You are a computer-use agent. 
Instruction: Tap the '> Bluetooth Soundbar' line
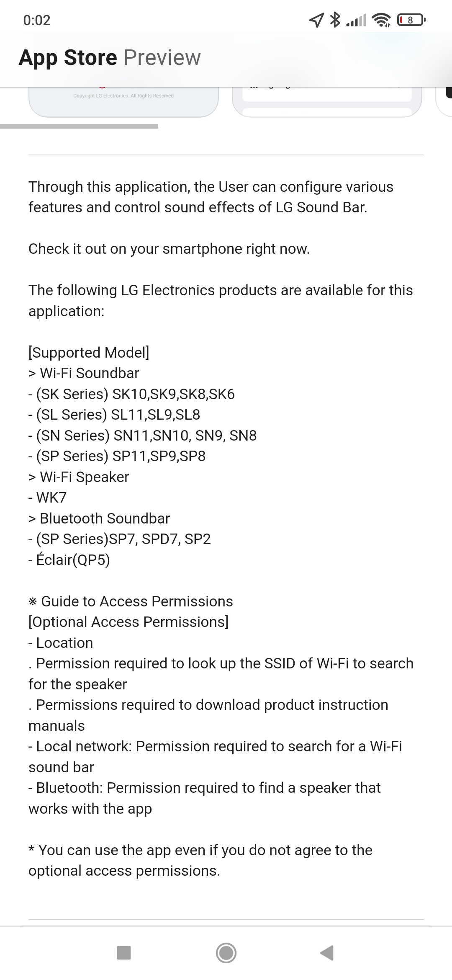coord(99,518)
